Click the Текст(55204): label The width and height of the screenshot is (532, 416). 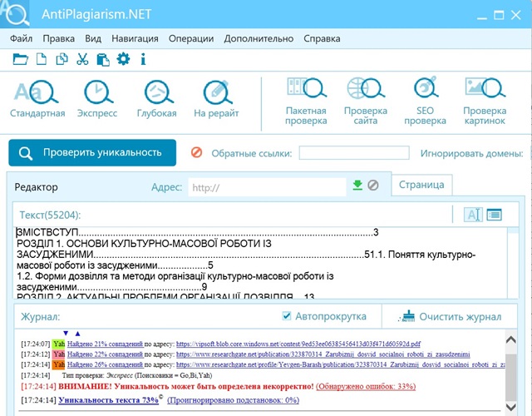click(x=50, y=215)
